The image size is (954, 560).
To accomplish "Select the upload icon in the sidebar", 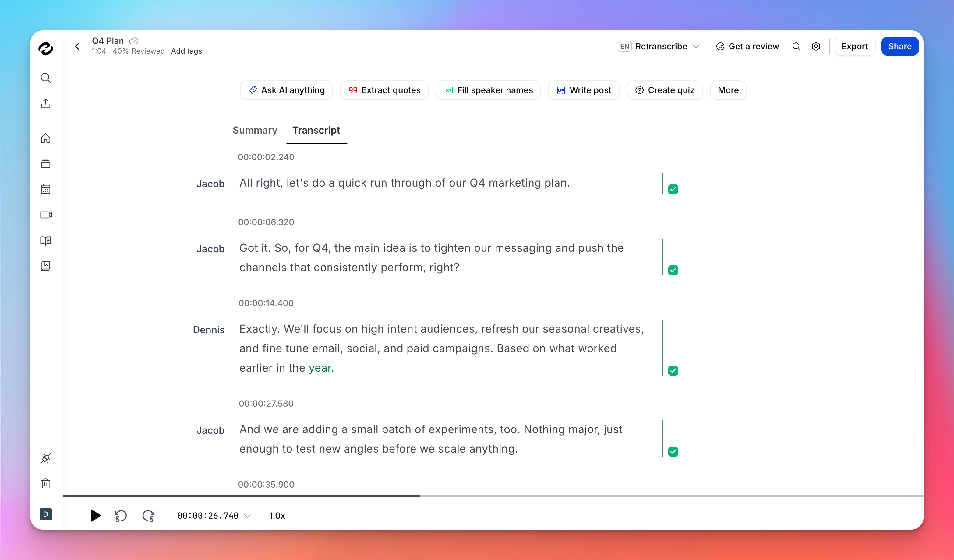I will tap(46, 103).
